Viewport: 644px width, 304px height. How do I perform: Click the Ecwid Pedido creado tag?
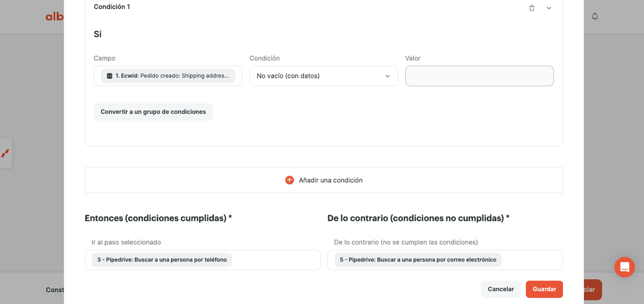pos(168,76)
